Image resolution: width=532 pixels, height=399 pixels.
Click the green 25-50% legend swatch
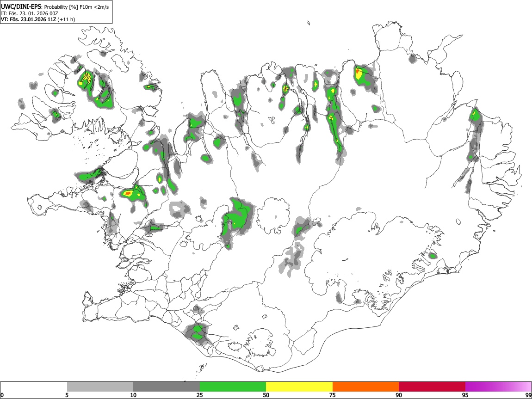[x=233, y=387]
